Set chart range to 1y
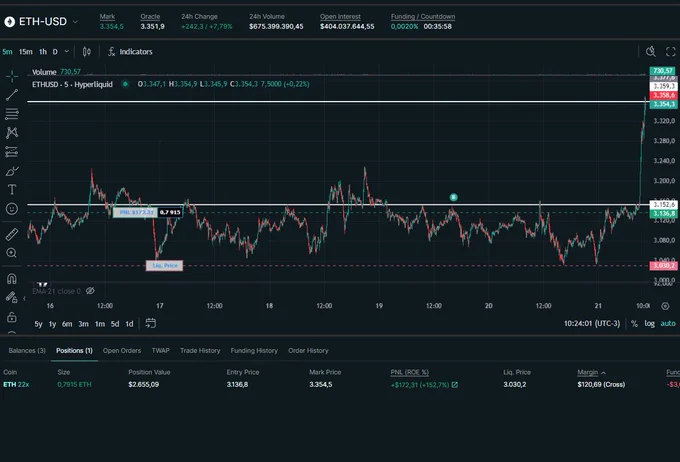Viewport: 680px width, 462px height. pos(52,324)
